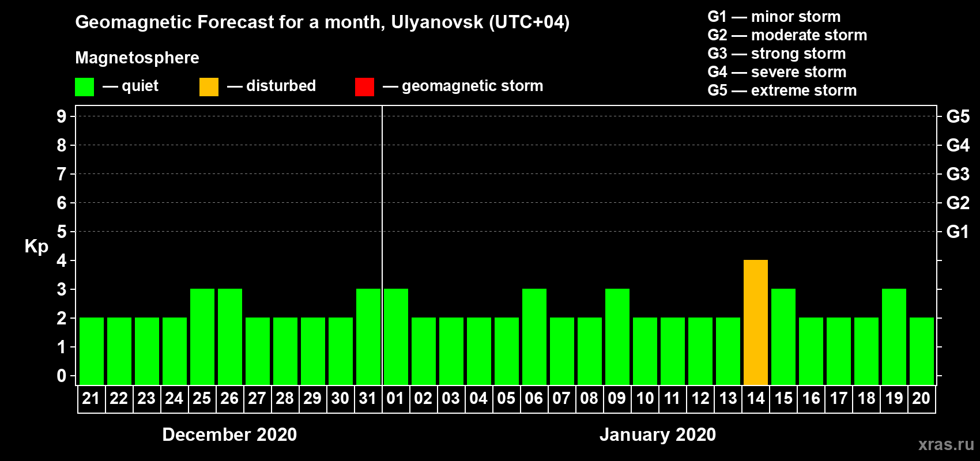Image resolution: width=980 pixels, height=461 pixels.
Task: Select the green bar for December 21
Action: (92, 351)
